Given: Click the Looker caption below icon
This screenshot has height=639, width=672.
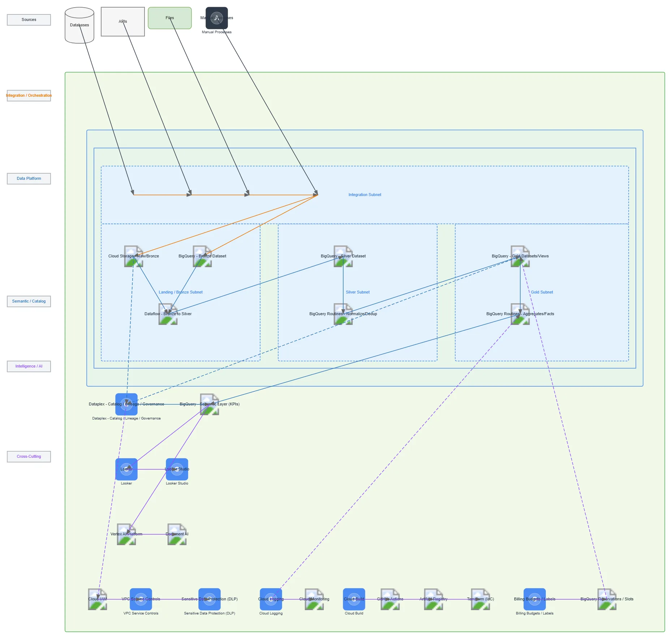Looking at the screenshot, I should pyautogui.click(x=126, y=483).
